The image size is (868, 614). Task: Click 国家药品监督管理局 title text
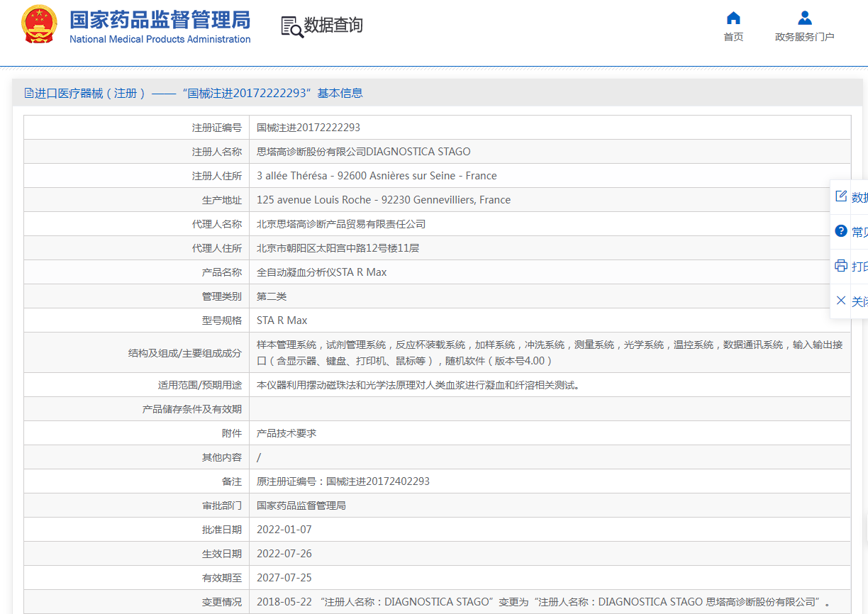click(160, 18)
